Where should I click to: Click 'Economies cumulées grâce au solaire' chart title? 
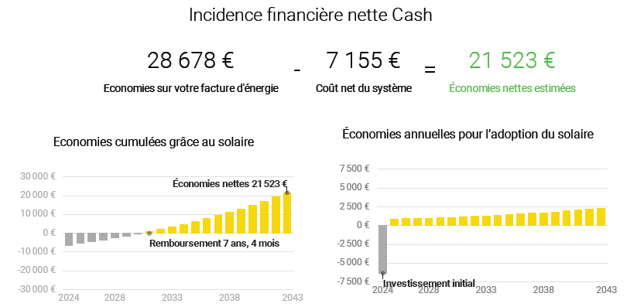153,142
